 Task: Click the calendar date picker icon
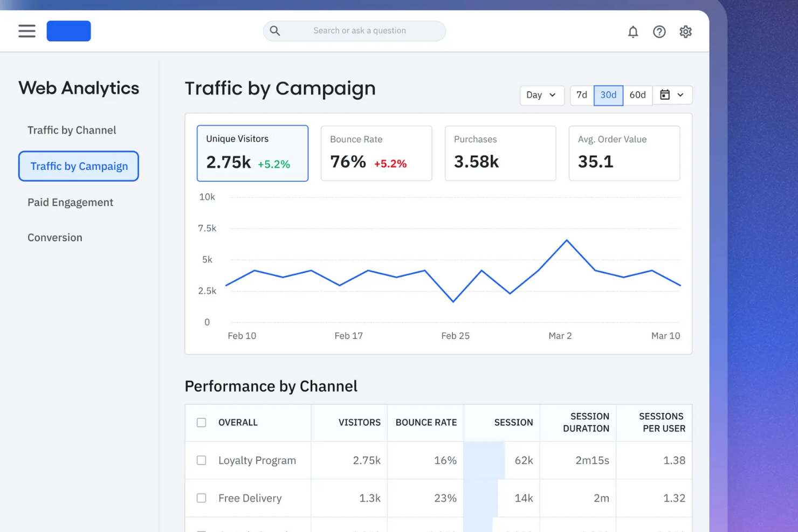(665, 95)
